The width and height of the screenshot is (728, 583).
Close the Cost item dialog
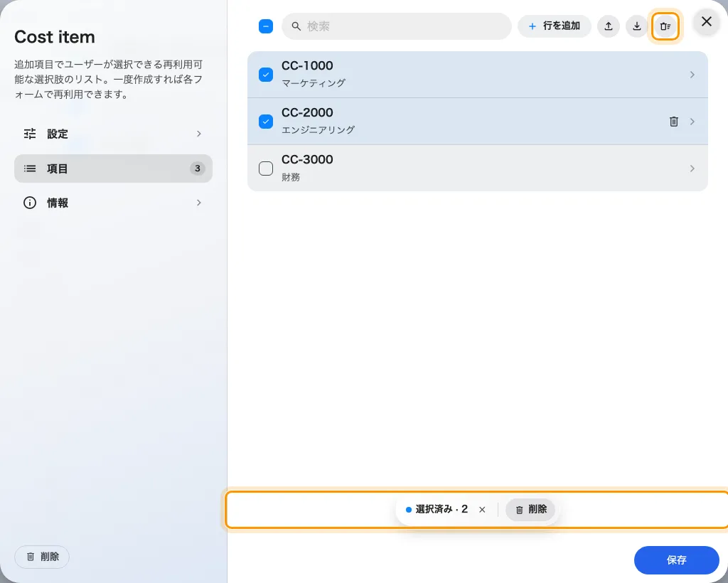(707, 21)
